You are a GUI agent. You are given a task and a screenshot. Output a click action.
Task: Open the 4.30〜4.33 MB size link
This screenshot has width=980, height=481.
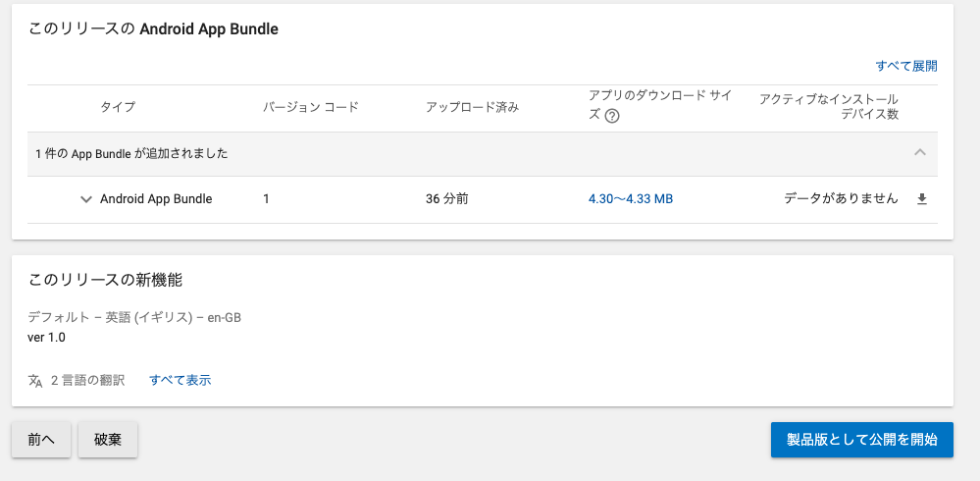pos(631,199)
